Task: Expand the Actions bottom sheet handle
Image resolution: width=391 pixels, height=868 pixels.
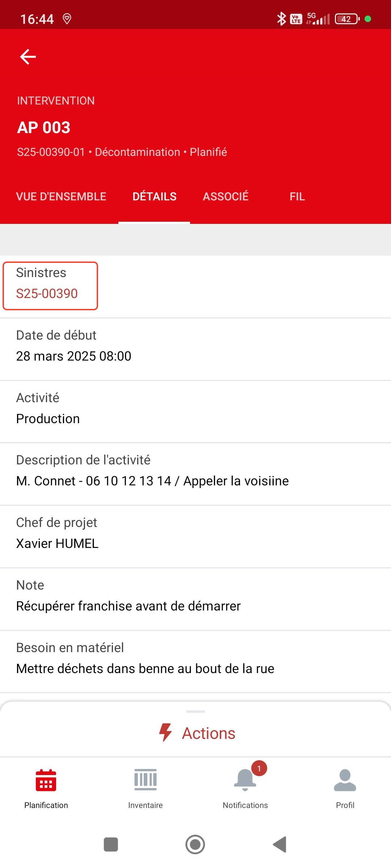Action: pos(195,711)
